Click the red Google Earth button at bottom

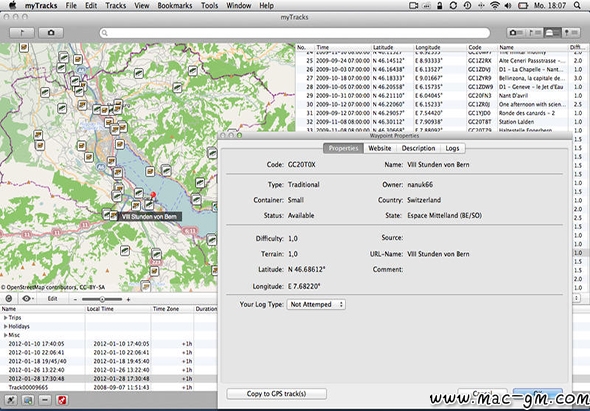click(x=61, y=400)
